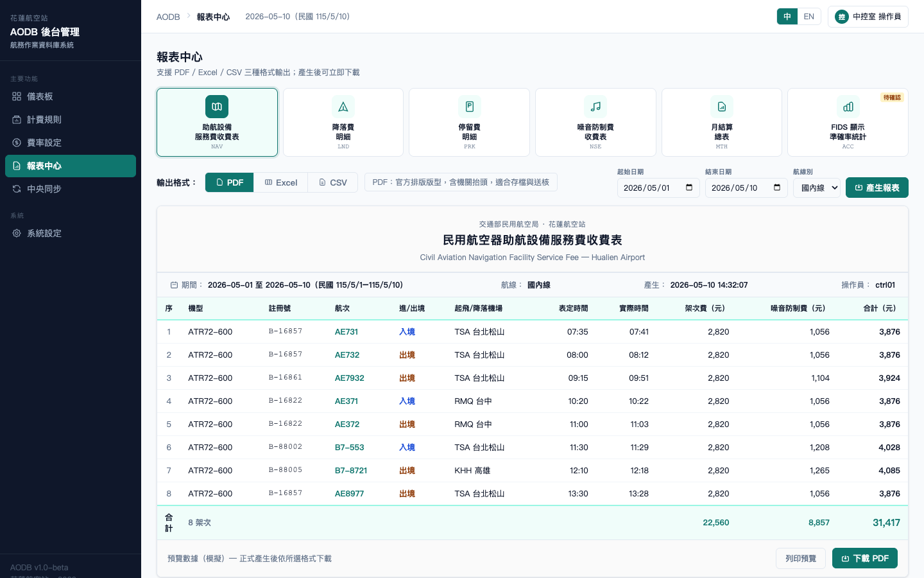This screenshot has width=924, height=578.
Task: Click actual time 09:51 cell
Action: pyautogui.click(x=638, y=378)
